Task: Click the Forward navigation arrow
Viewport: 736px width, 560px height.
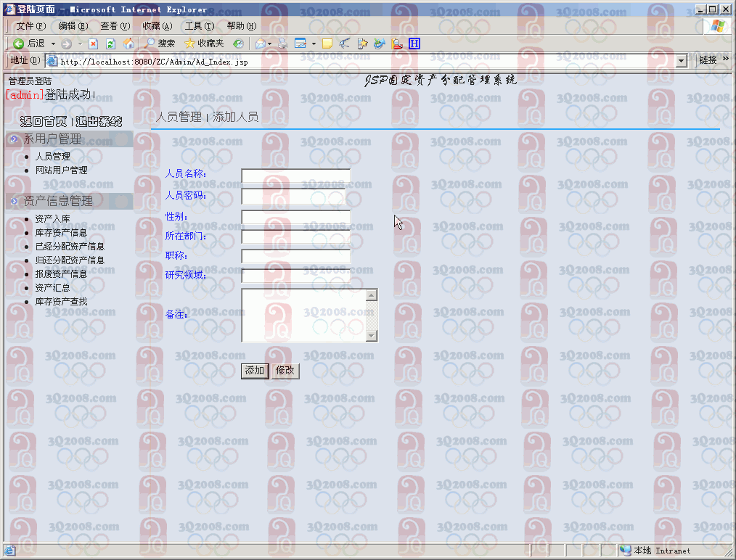Action: pyautogui.click(x=67, y=44)
